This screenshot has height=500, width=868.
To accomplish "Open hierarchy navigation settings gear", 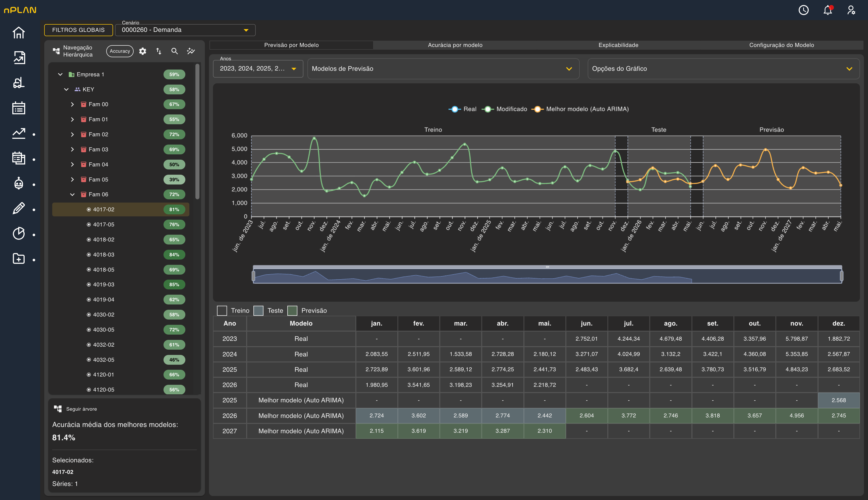I will click(143, 51).
